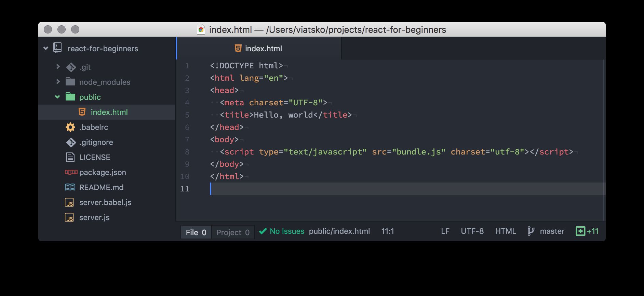The image size is (644, 296).
Task: Open .babelrc file in the tree
Action: 94,127
